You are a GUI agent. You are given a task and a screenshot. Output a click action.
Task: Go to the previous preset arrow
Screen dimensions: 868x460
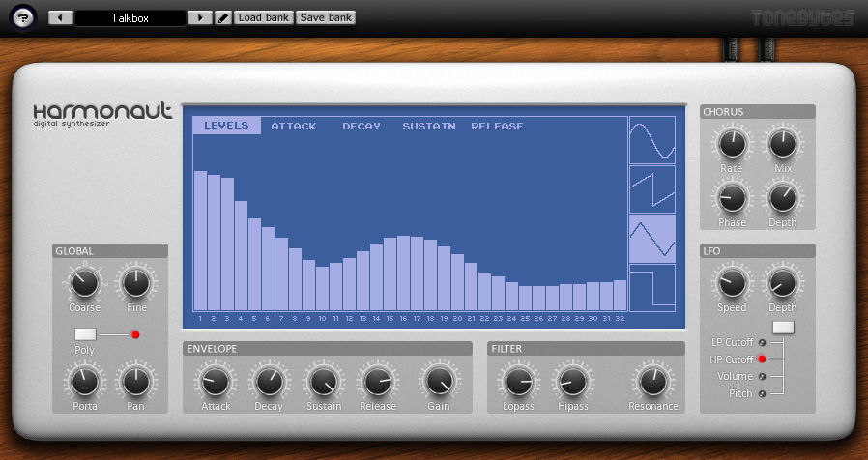coord(61,17)
